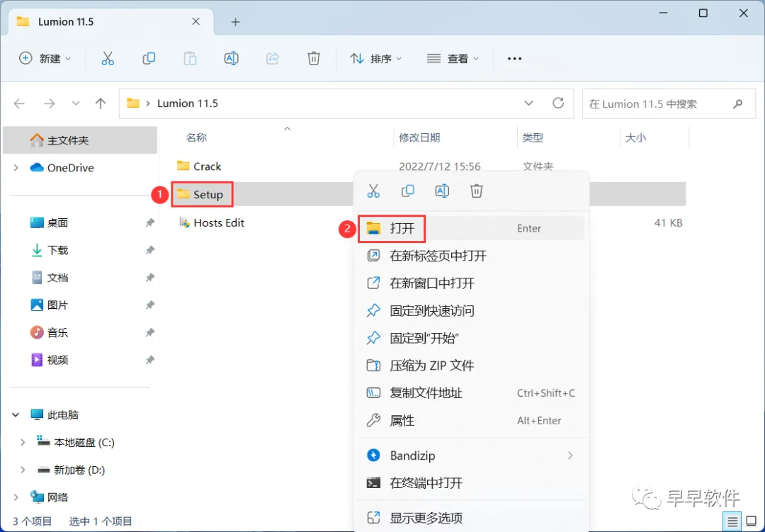Add a new tab with plus button

tap(235, 22)
